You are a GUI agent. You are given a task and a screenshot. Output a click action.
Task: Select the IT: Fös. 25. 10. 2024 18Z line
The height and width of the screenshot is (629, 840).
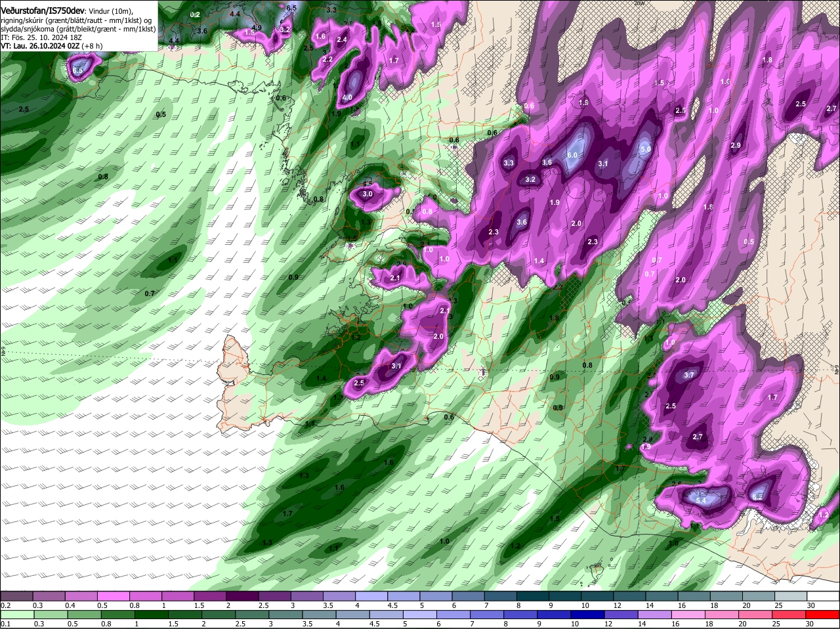[x=42, y=38]
